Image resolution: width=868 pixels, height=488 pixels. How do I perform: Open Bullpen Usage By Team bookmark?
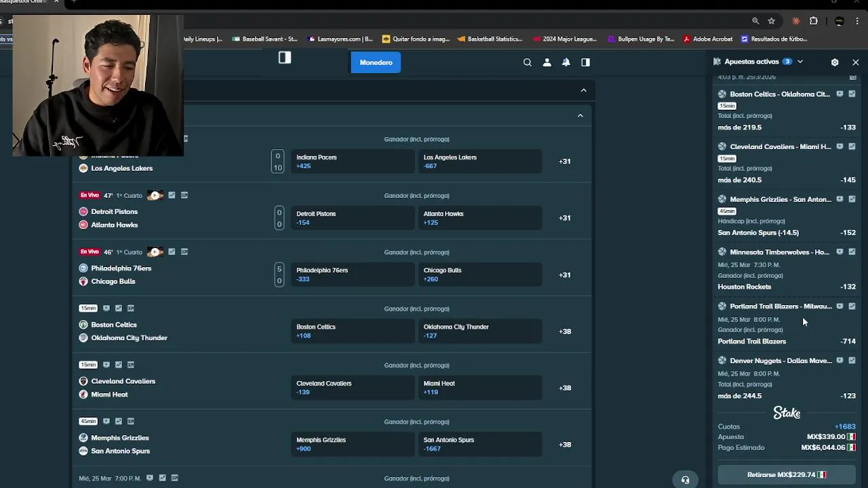tap(641, 39)
